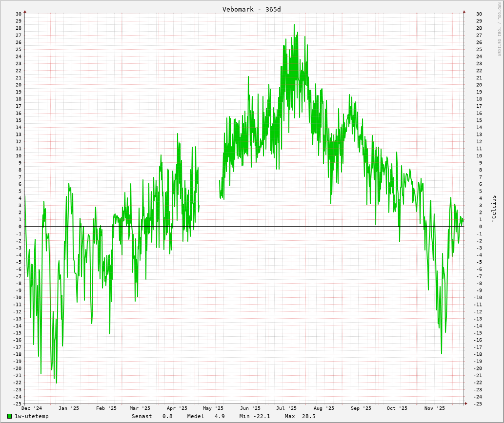This screenshot has height=423, width=504.
Task: Click the Sep '25 month label
Action: [x=361, y=408]
